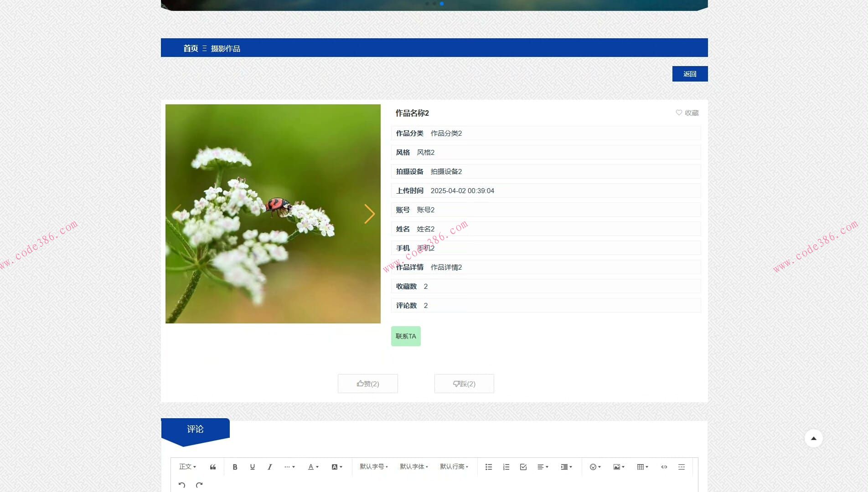
Task: Open the text color picker dropdown
Action: [313, 467]
